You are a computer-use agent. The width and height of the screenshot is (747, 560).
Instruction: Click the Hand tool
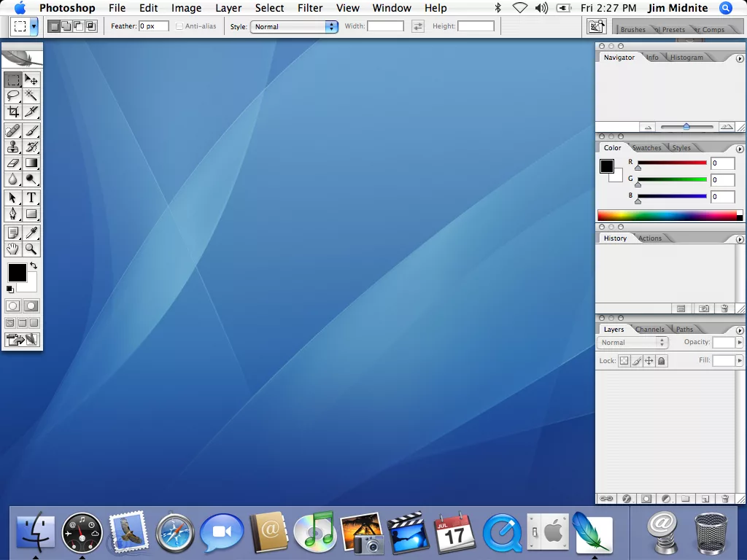click(13, 249)
